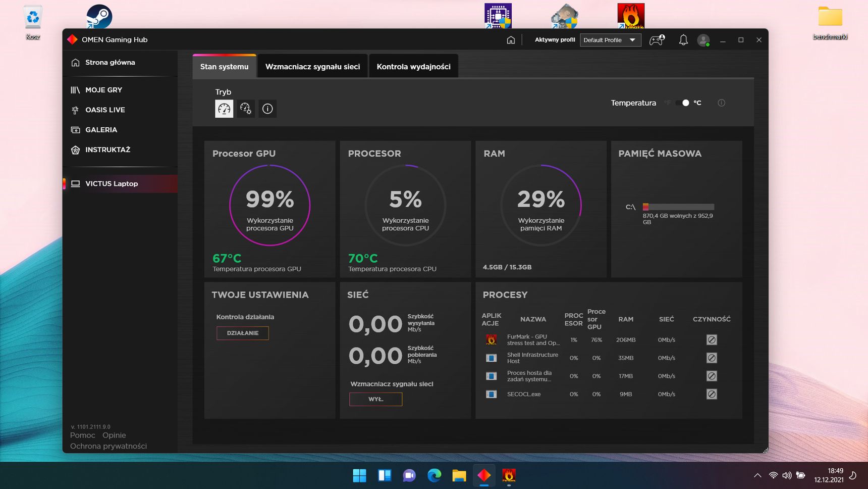Click the CPU usage 5% gauge
This screenshot has width=868, height=489.
(x=405, y=205)
